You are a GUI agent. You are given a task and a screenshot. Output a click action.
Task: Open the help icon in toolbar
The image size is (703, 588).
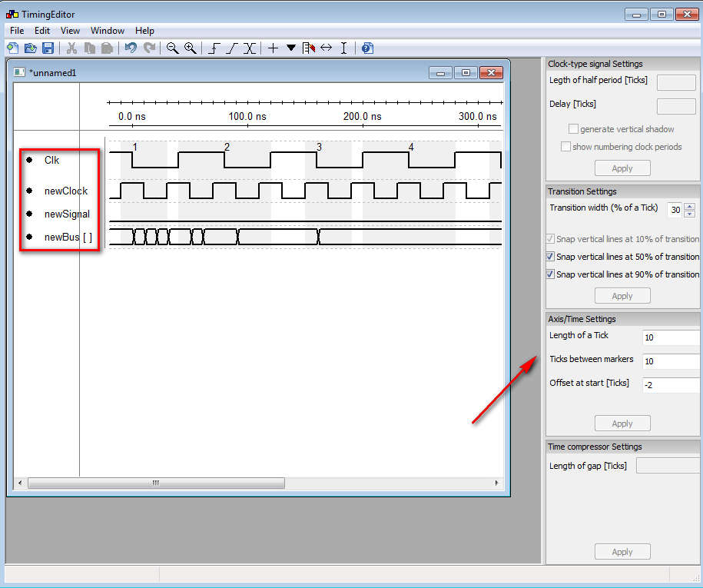(367, 48)
